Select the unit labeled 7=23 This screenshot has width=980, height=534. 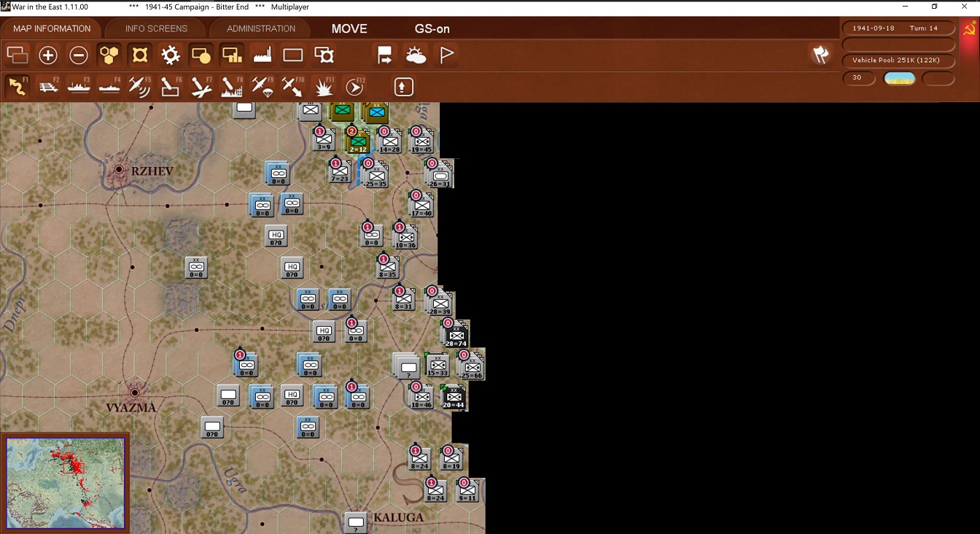pos(341,171)
